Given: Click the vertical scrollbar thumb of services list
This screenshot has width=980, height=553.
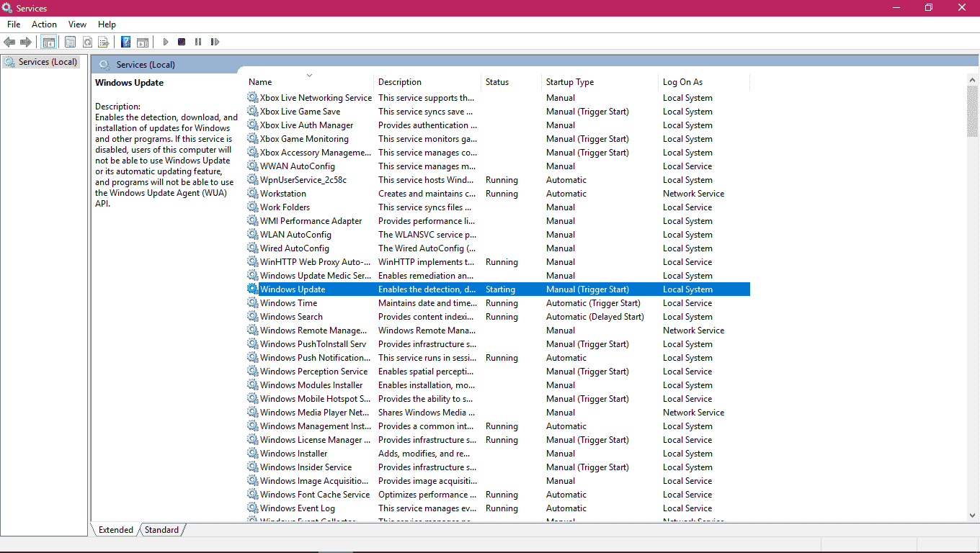Looking at the screenshot, I should click(x=972, y=111).
